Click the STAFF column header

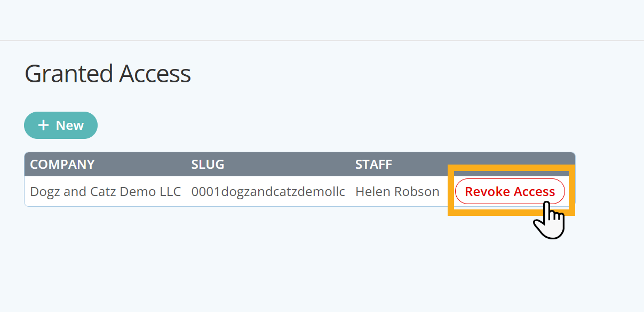coord(373,164)
